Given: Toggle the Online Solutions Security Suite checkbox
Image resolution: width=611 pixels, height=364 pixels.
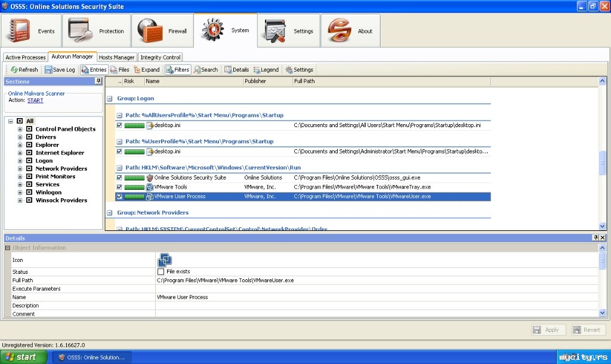Looking at the screenshot, I should [119, 178].
